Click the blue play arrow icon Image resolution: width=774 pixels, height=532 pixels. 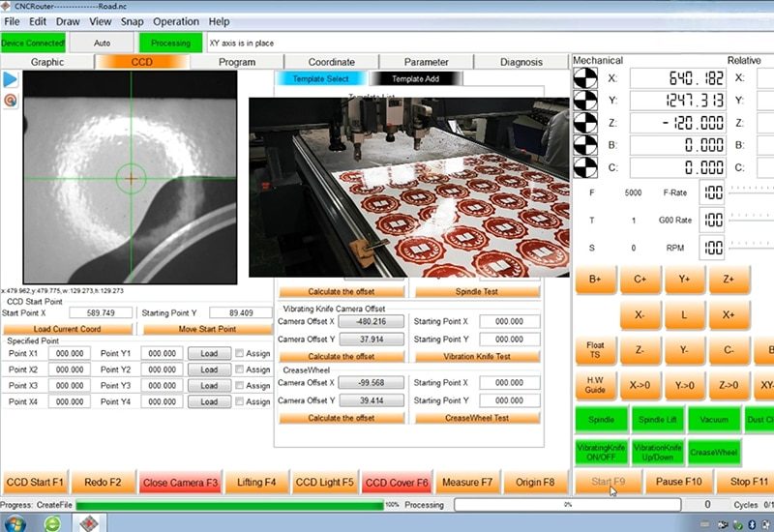coord(11,79)
